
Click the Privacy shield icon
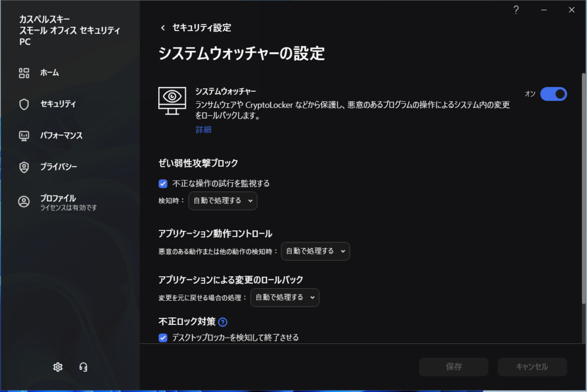[24, 167]
